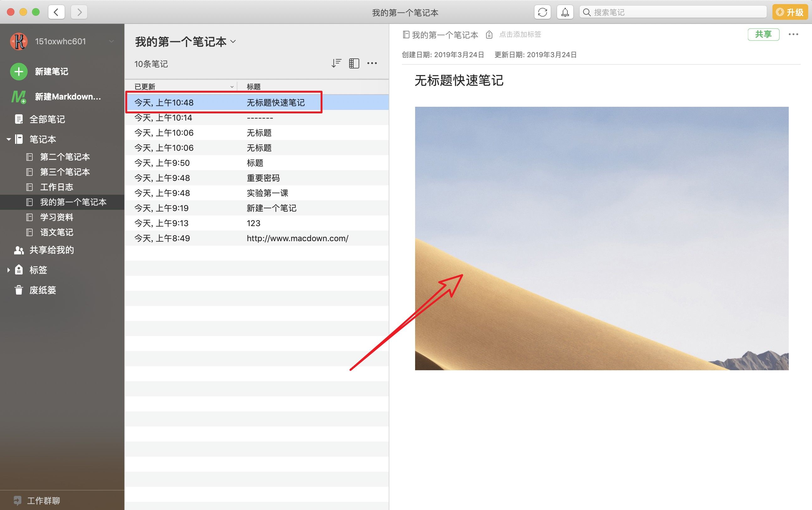Open the http://www.macdown.com/ note

pyautogui.click(x=257, y=238)
